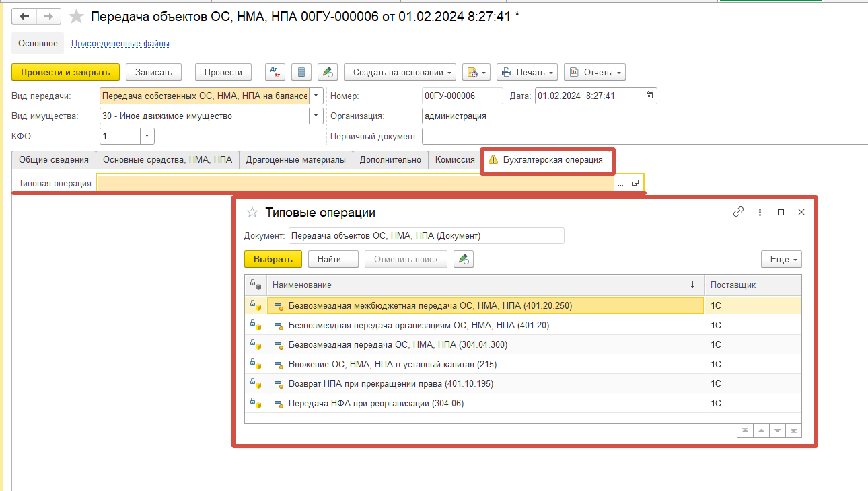Image resolution: width=868 pixels, height=491 pixels.
Task: Select row Безвозмездная межбюджетная передача ОС, НМА, НПА (401.20.250)
Action: [523, 305]
